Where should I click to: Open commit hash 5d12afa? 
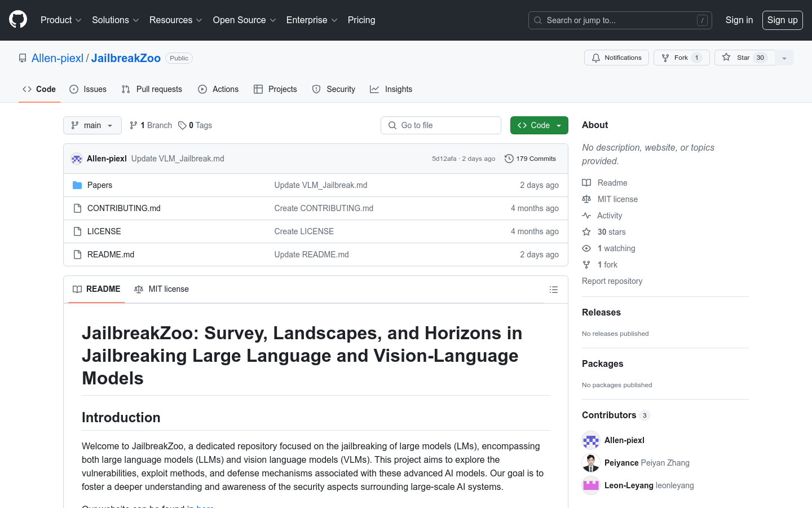point(444,159)
